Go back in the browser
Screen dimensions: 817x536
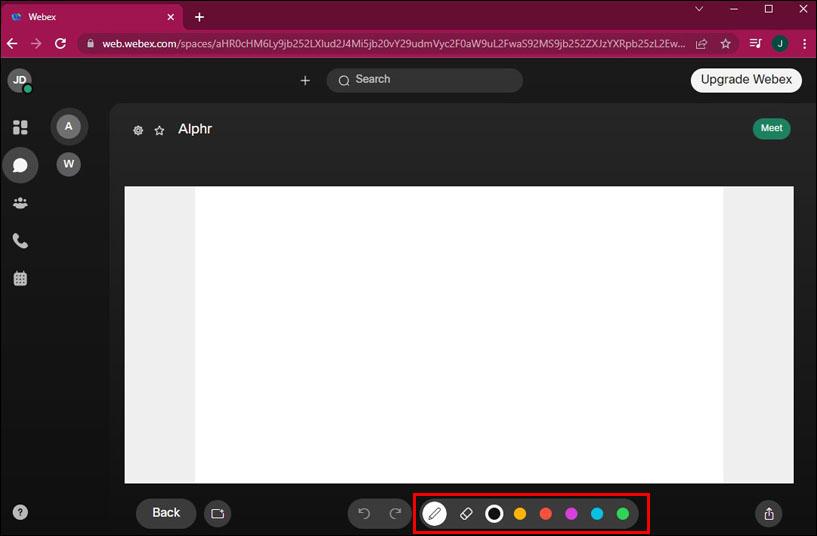13,44
